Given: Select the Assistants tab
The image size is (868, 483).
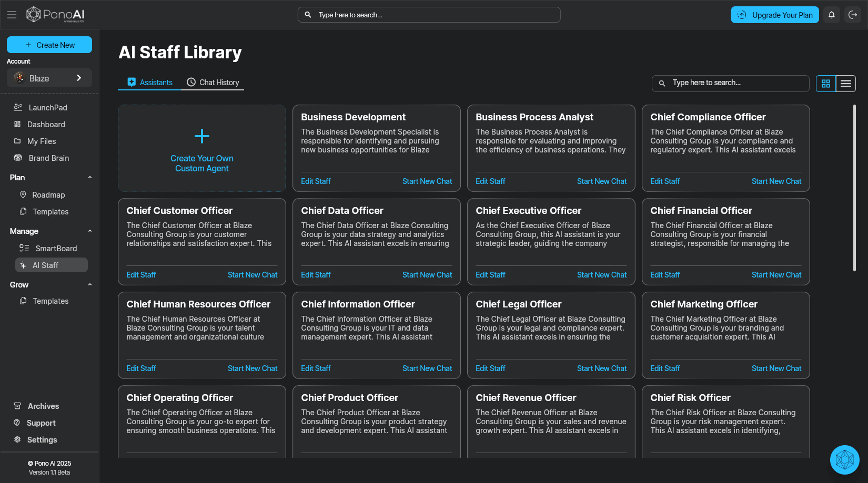Looking at the screenshot, I should [x=150, y=83].
